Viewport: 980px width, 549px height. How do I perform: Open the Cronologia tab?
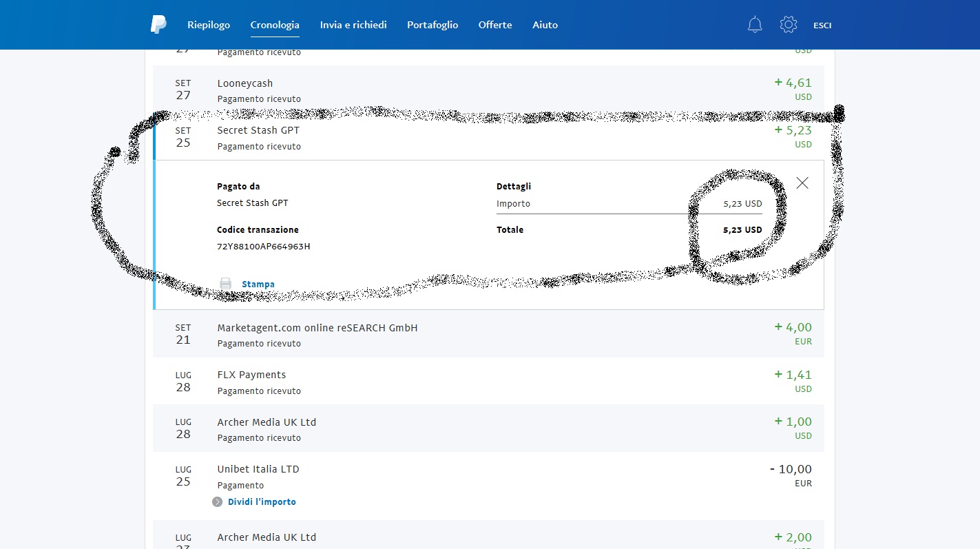(x=275, y=25)
